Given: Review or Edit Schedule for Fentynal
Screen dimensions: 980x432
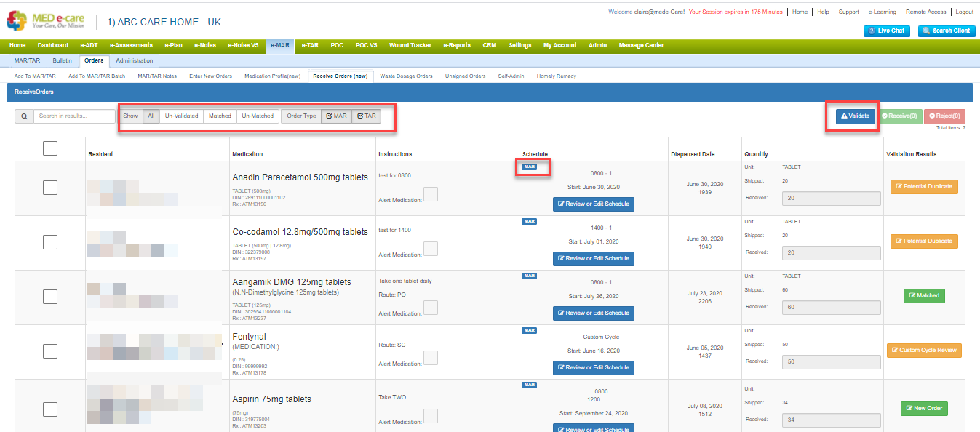Looking at the screenshot, I should pos(593,368).
